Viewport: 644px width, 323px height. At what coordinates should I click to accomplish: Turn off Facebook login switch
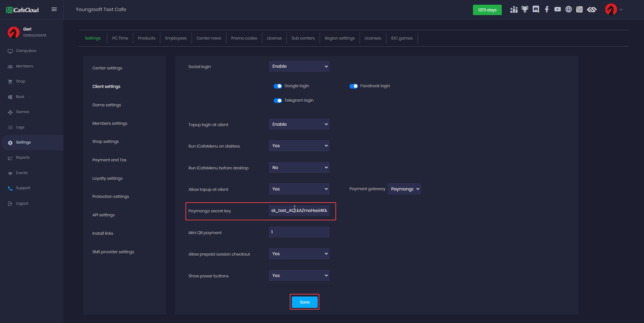pos(354,86)
